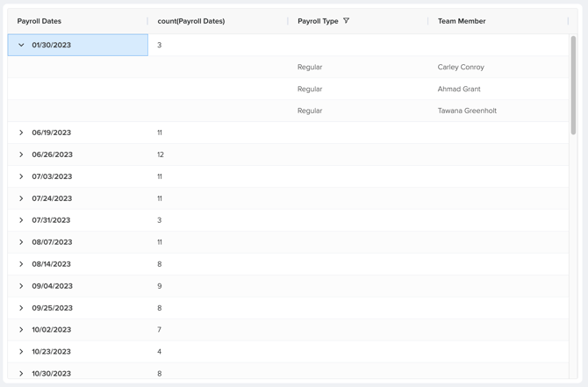Sort by Team Member column header
The height and width of the screenshot is (387, 588).
(462, 21)
